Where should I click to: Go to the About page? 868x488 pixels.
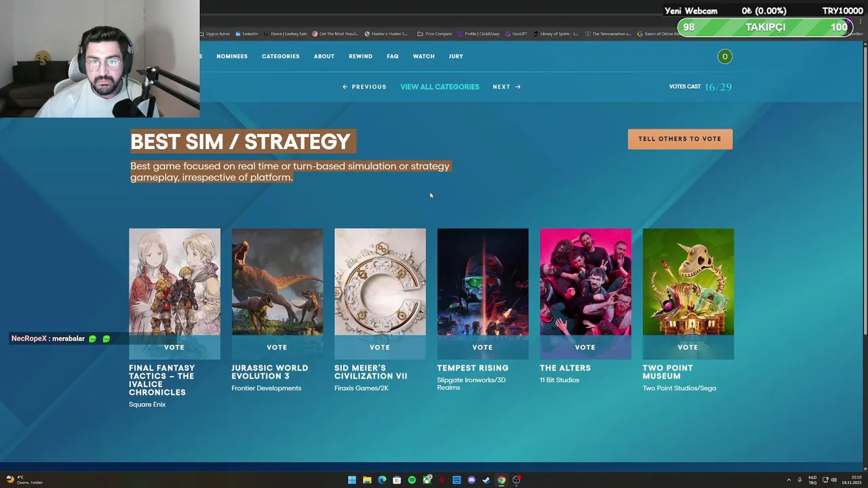(324, 56)
